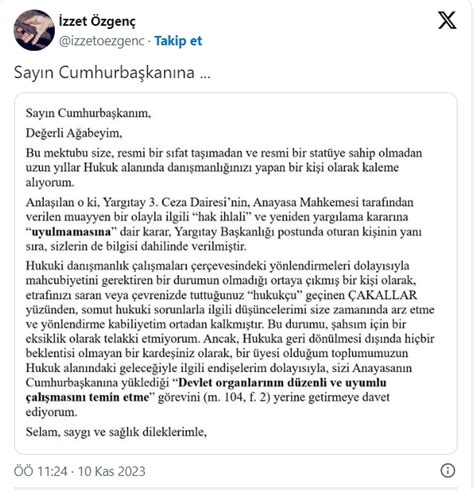Screen dimensions: 474x490
Task: Open the tweet info circle icon
Action: coord(448,470)
